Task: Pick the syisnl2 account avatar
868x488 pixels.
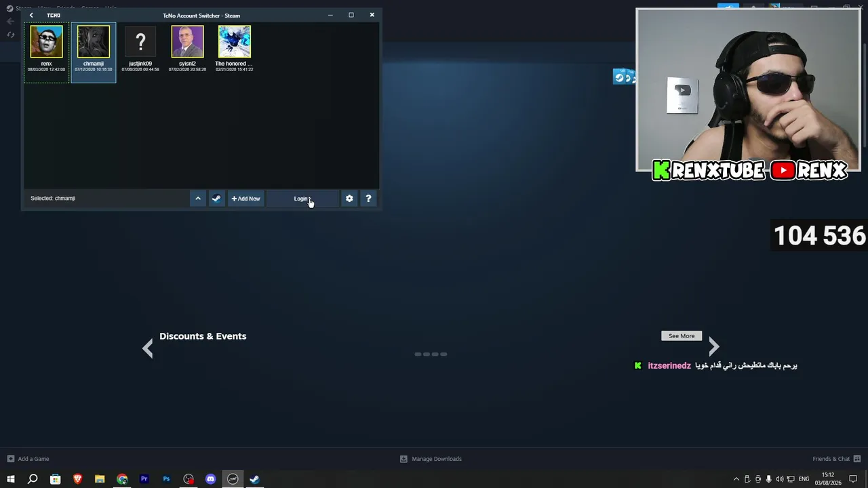Action: click(187, 42)
